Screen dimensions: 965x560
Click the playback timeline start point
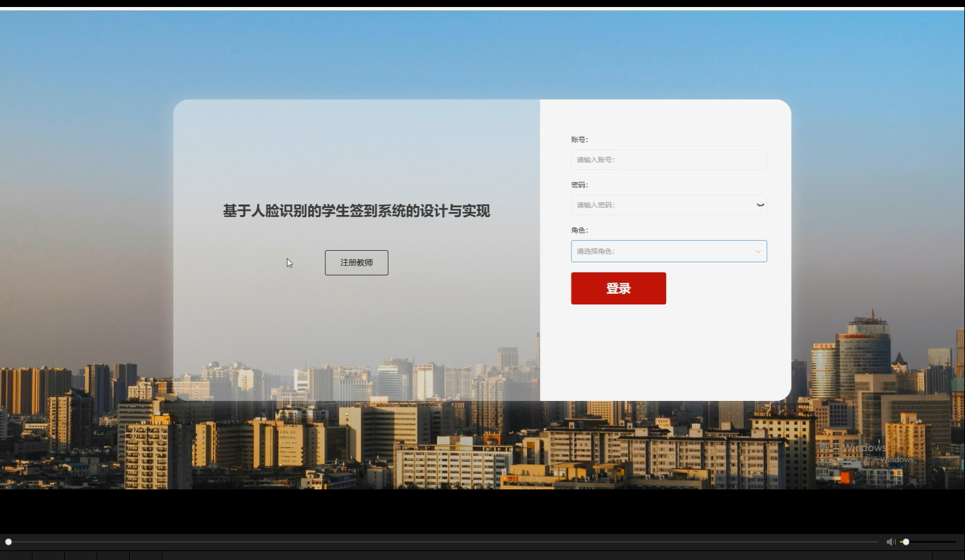[x=8, y=542]
